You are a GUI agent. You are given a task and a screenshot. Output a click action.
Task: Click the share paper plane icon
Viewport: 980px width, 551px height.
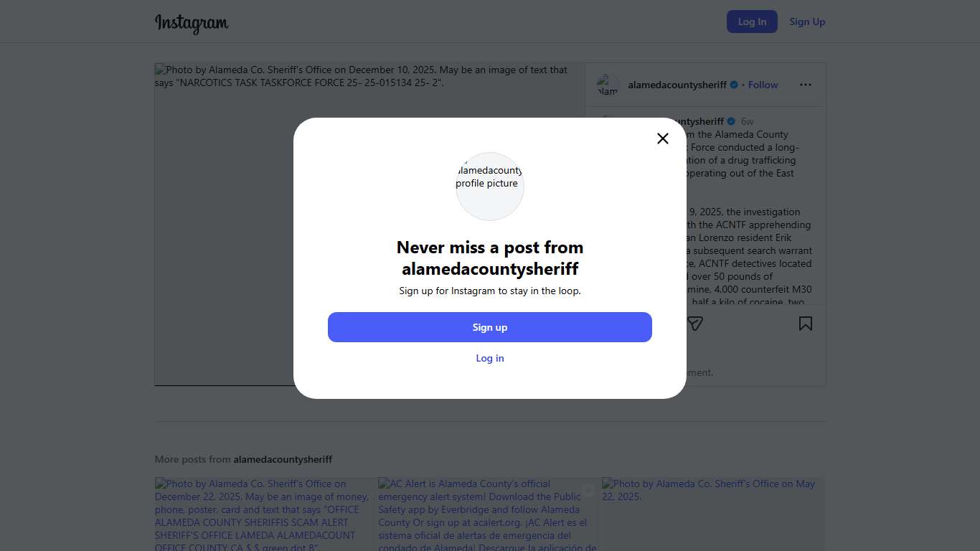click(x=694, y=324)
